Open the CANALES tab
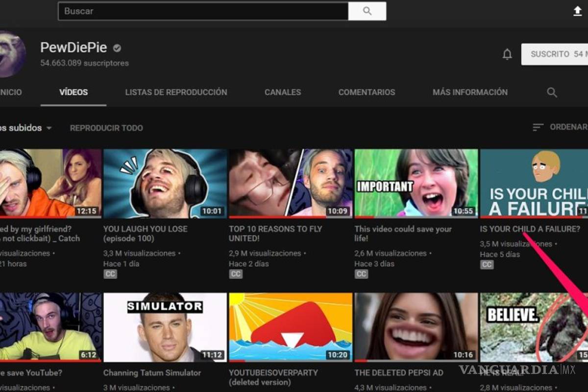The height and width of the screenshot is (392, 588). coord(283,92)
